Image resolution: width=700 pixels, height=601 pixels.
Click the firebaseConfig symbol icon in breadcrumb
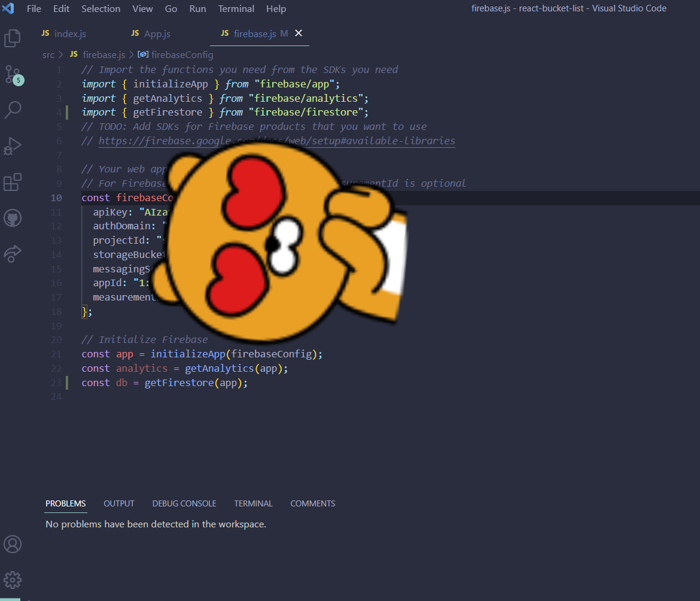[x=143, y=54]
